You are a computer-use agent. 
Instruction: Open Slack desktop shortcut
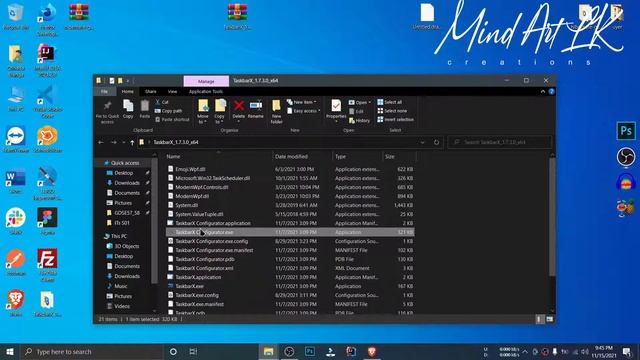point(16,221)
